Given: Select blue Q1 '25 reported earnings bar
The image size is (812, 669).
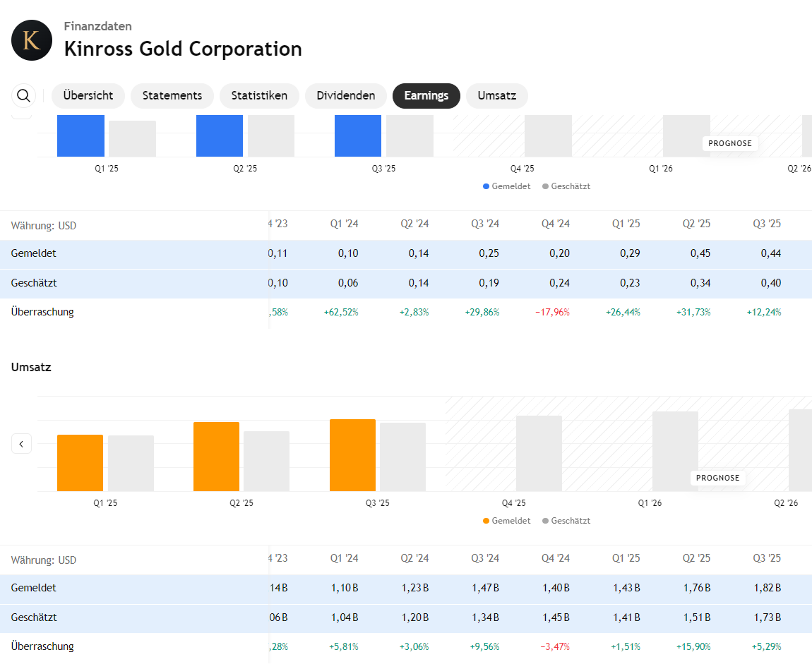Looking at the screenshot, I should (80, 135).
